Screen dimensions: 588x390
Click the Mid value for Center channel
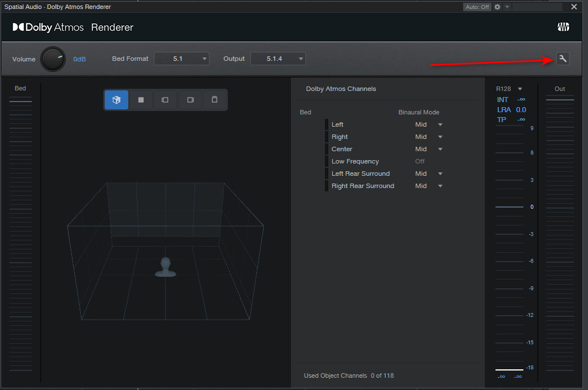[421, 149]
